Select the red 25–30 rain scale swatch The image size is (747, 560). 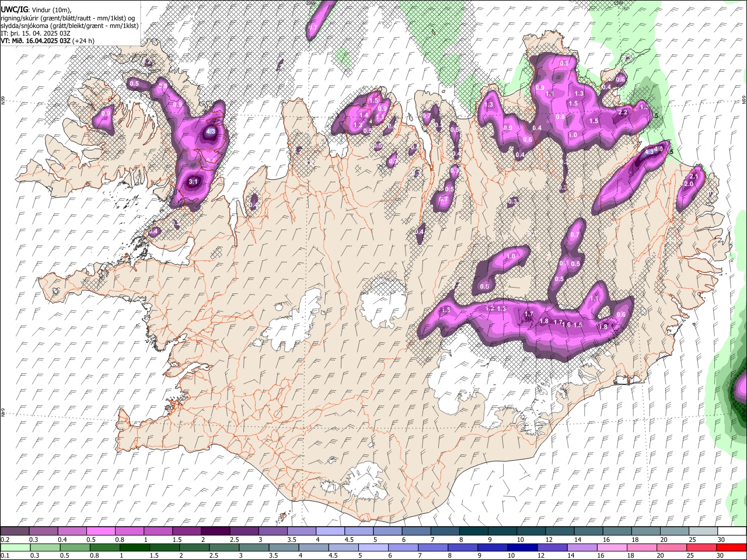701,547
